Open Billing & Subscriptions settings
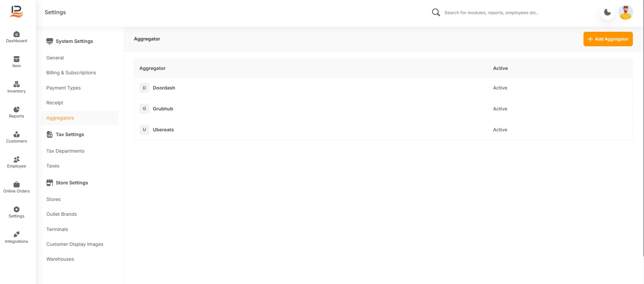Viewport: 644px width, 284px height. [x=71, y=73]
